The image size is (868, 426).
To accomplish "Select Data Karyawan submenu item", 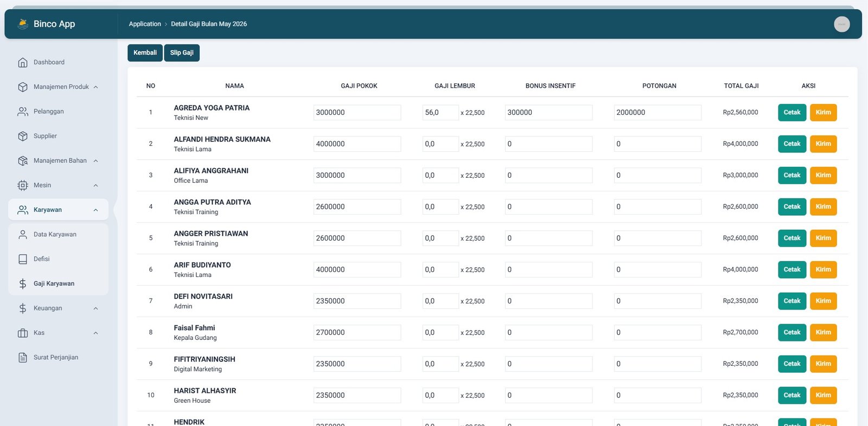I will [59, 235].
